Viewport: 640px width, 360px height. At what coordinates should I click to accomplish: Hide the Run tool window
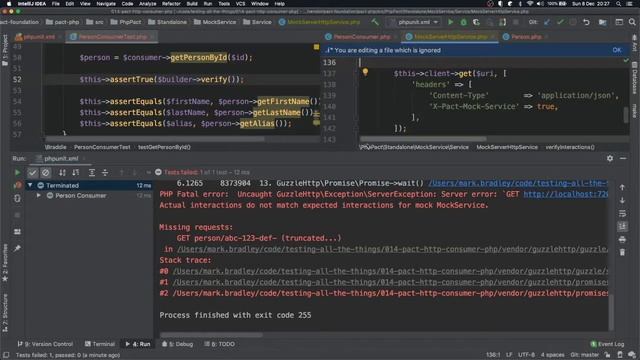coord(623,158)
